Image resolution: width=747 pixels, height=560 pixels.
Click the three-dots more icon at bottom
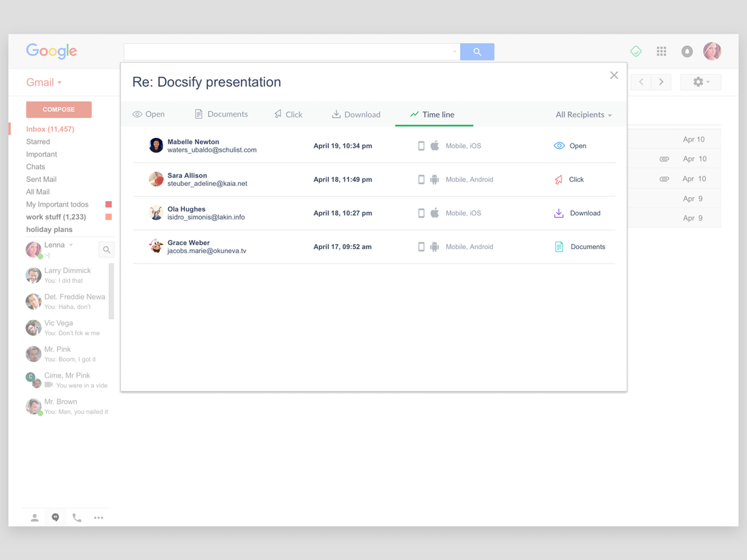(x=98, y=517)
